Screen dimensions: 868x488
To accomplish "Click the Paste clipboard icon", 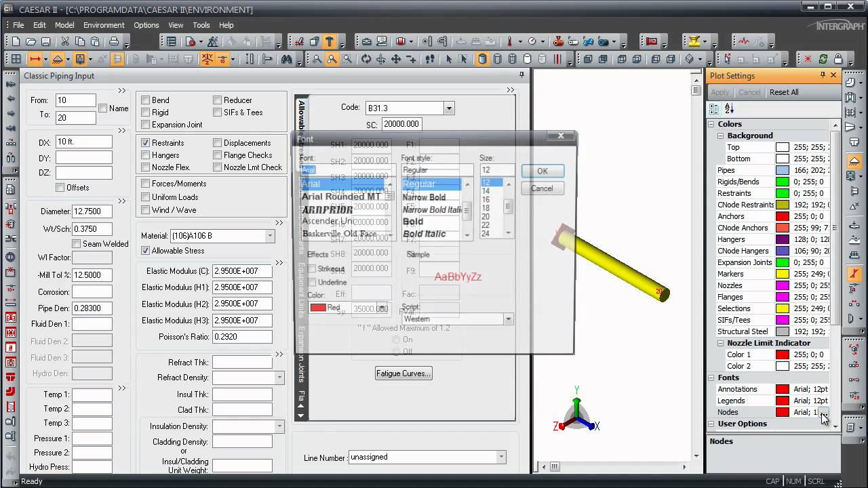I will point(96,41).
